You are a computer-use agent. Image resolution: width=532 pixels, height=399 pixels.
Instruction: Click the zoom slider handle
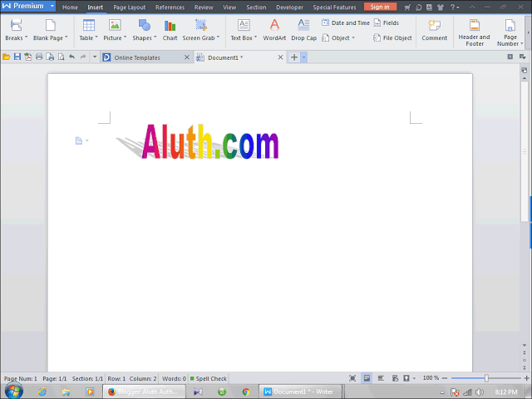(x=486, y=378)
